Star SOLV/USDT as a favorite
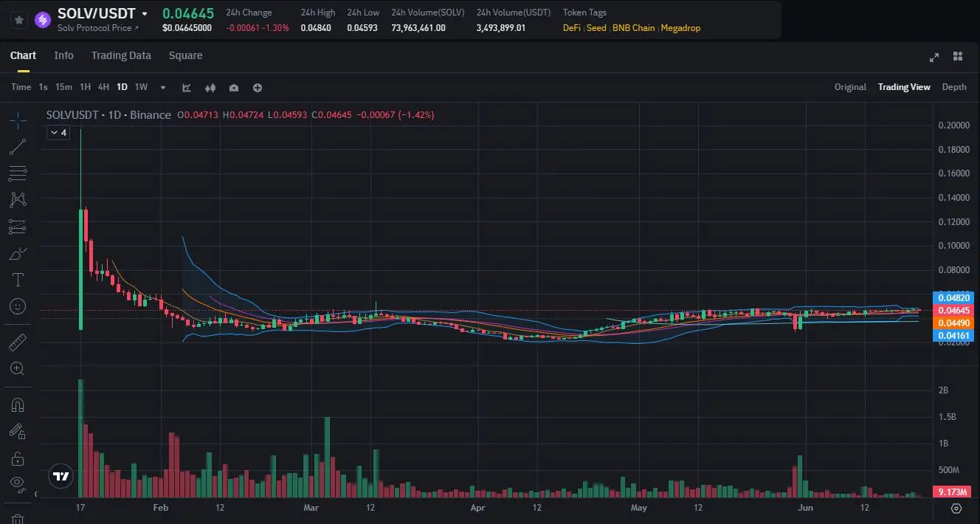The image size is (980, 524). point(18,20)
